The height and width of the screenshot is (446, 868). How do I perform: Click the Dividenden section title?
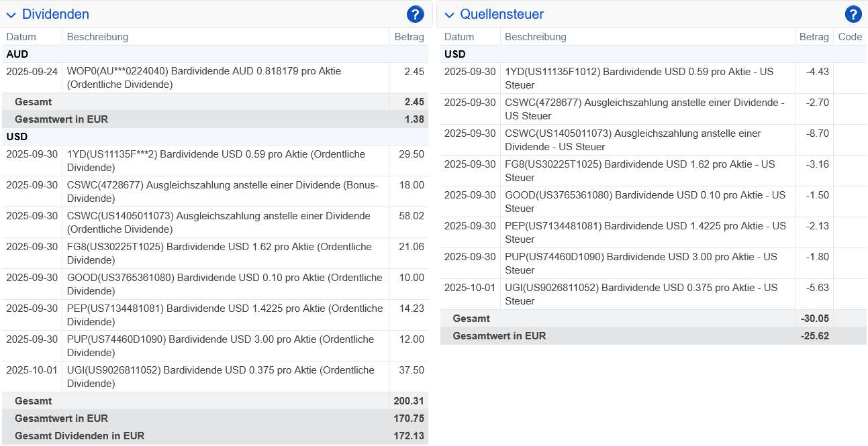[x=55, y=14]
